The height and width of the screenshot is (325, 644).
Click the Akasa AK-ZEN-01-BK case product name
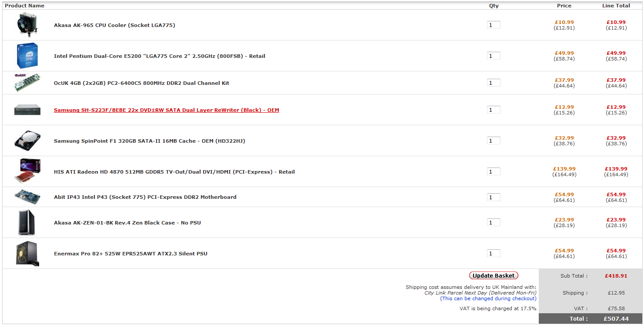[127, 223]
